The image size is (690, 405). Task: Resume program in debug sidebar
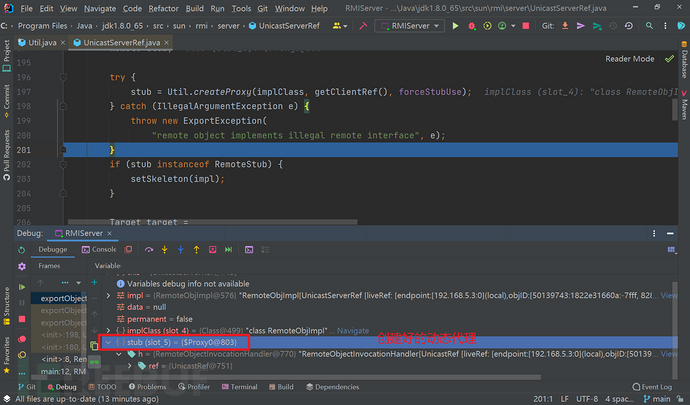click(22, 287)
